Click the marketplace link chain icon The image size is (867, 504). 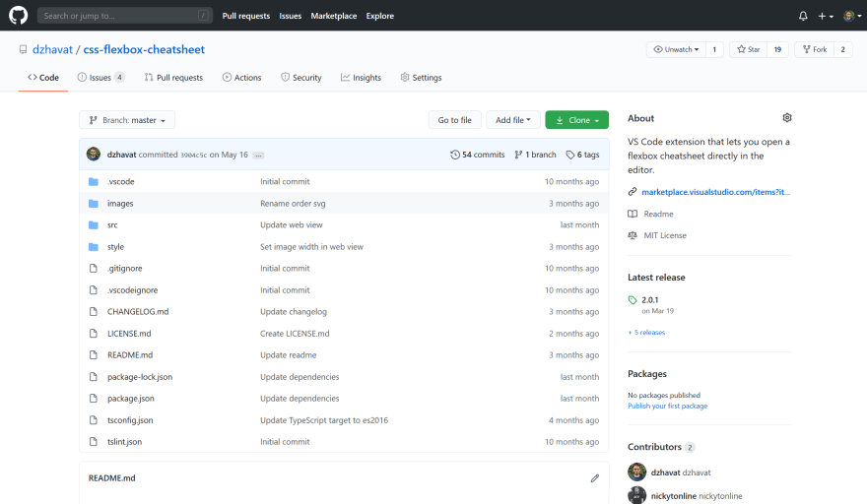pyautogui.click(x=633, y=192)
